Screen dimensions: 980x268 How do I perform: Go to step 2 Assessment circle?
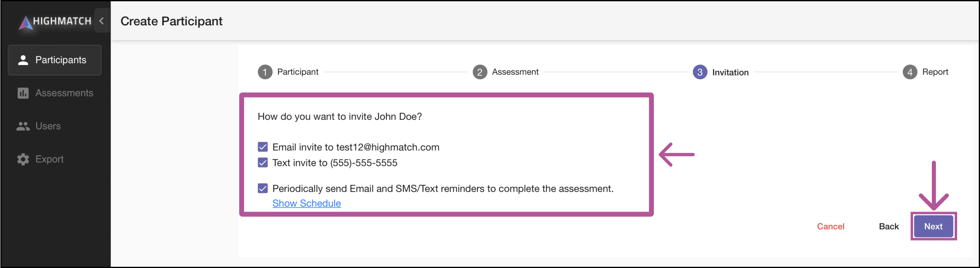(480, 72)
